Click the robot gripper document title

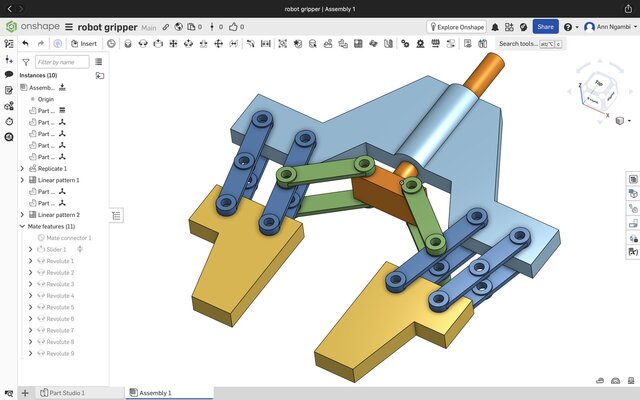coord(107,27)
